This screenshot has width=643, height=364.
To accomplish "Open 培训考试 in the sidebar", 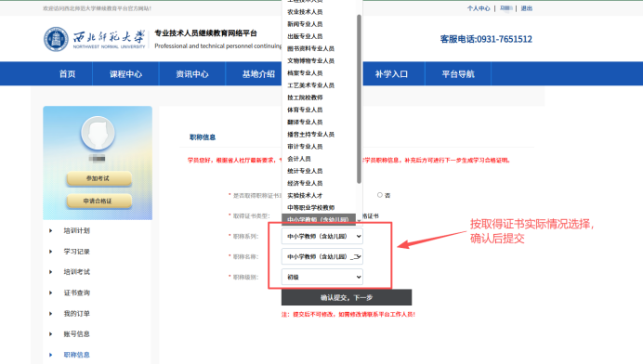I will tap(77, 272).
